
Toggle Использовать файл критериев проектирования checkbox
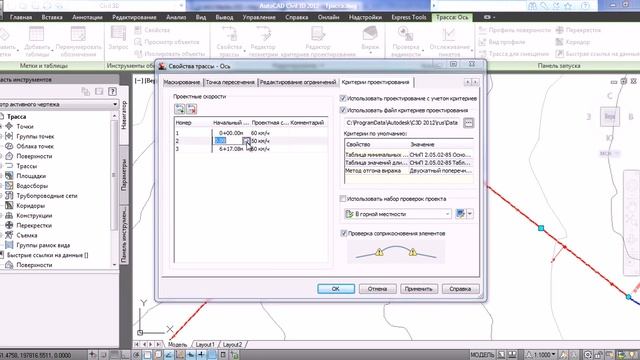pyautogui.click(x=343, y=110)
